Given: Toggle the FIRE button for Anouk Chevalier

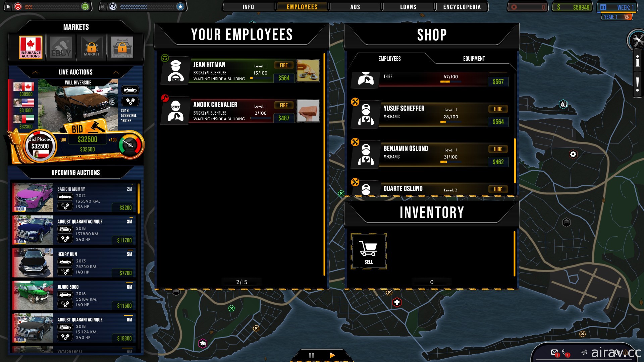Looking at the screenshot, I should pos(283,105).
